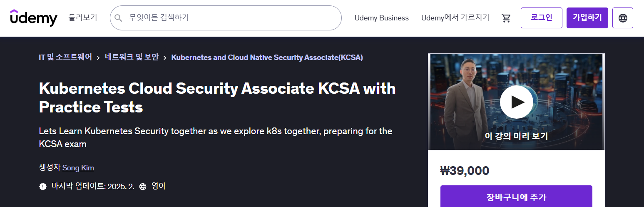This screenshot has height=207, width=644.
Task: Play the course preview video
Action: [x=516, y=102]
